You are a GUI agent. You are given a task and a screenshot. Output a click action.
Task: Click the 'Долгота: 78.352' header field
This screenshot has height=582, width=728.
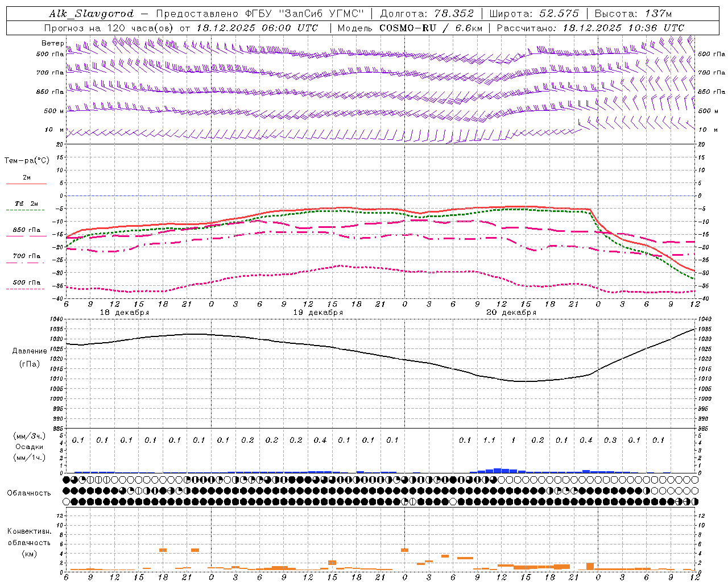(426, 14)
